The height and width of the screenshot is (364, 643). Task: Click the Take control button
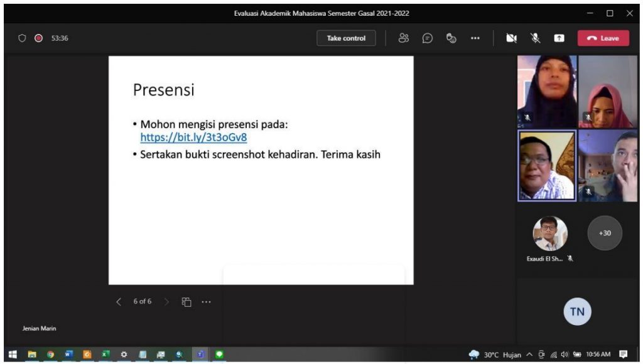pyautogui.click(x=346, y=38)
